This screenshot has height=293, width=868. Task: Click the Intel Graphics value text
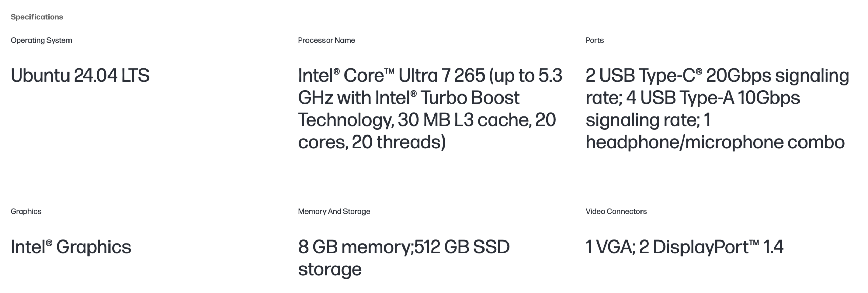click(x=71, y=247)
